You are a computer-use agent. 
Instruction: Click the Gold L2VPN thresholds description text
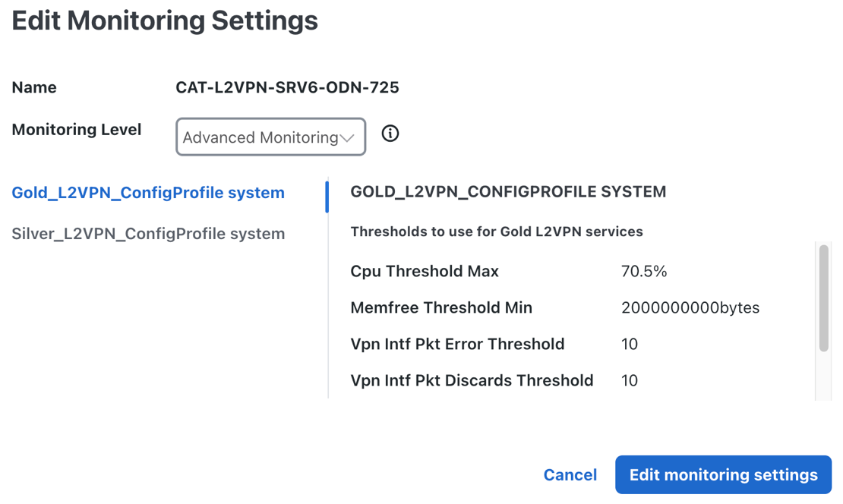click(497, 232)
